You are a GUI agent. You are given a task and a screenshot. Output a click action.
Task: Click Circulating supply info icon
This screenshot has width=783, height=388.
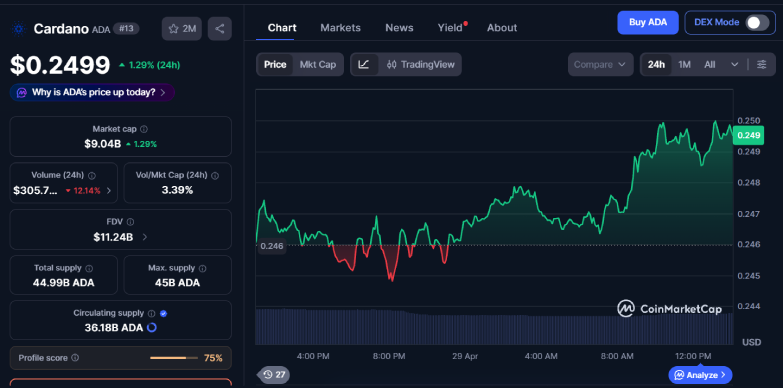152,314
